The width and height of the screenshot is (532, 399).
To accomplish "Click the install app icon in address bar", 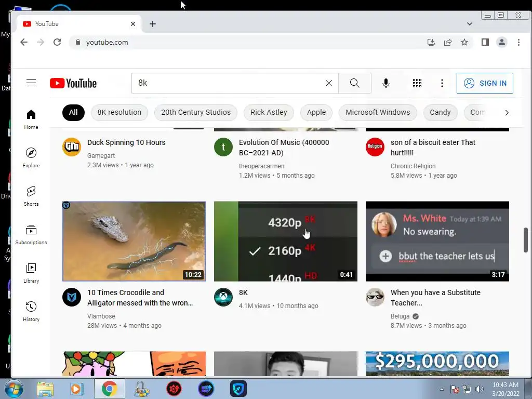I will click(x=431, y=42).
